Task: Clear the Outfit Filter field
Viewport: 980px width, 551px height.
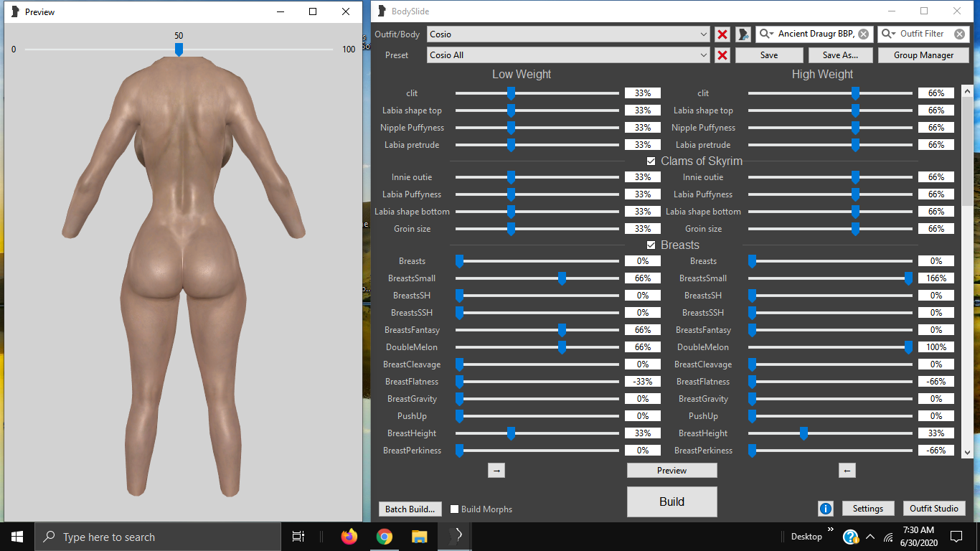Action: pyautogui.click(x=959, y=34)
